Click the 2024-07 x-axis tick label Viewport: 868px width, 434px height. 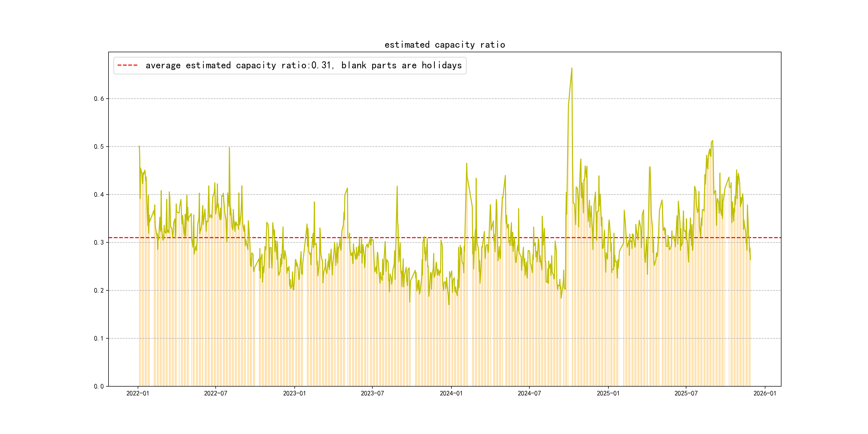529,393
